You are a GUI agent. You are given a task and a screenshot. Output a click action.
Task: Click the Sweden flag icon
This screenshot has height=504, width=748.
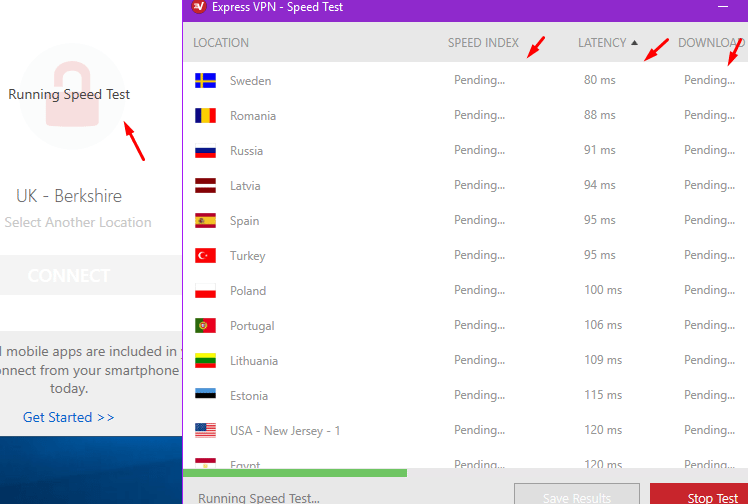pyautogui.click(x=206, y=81)
